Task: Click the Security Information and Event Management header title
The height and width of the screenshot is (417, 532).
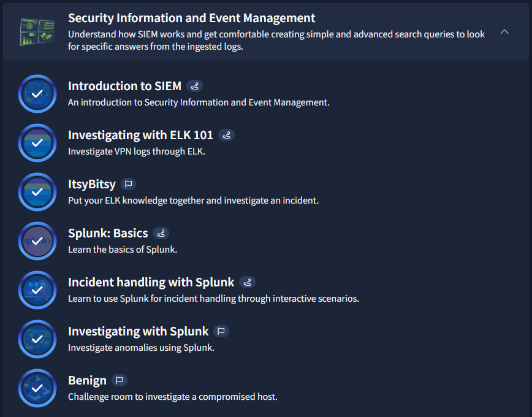Action: click(191, 18)
